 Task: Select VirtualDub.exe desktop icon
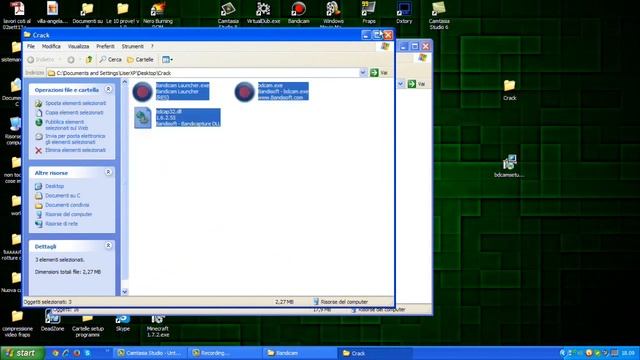coord(263,13)
